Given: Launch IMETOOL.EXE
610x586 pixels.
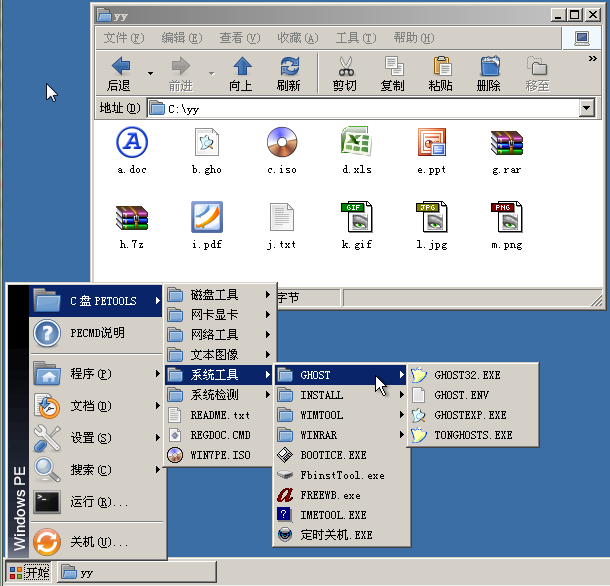Looking at the screenshot, I should coord(341,515).
